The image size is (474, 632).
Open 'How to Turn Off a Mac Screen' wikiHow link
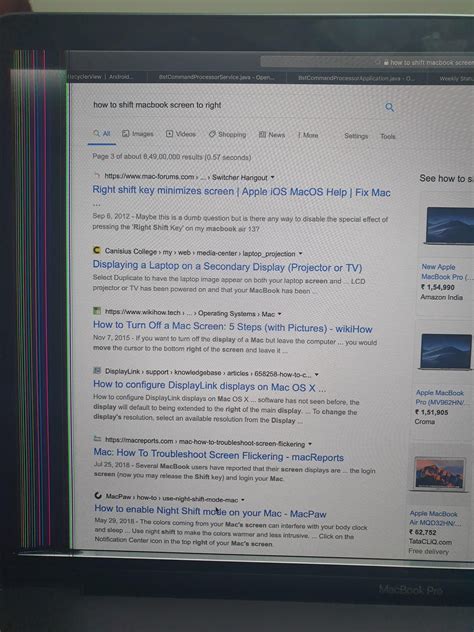[x=233, y=327]
